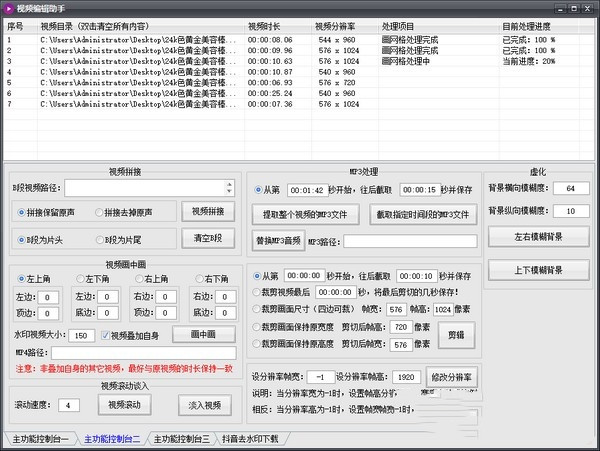600x451 pixels.
Task: Switch to 主功能控制台一 tab
Action: 38,440
